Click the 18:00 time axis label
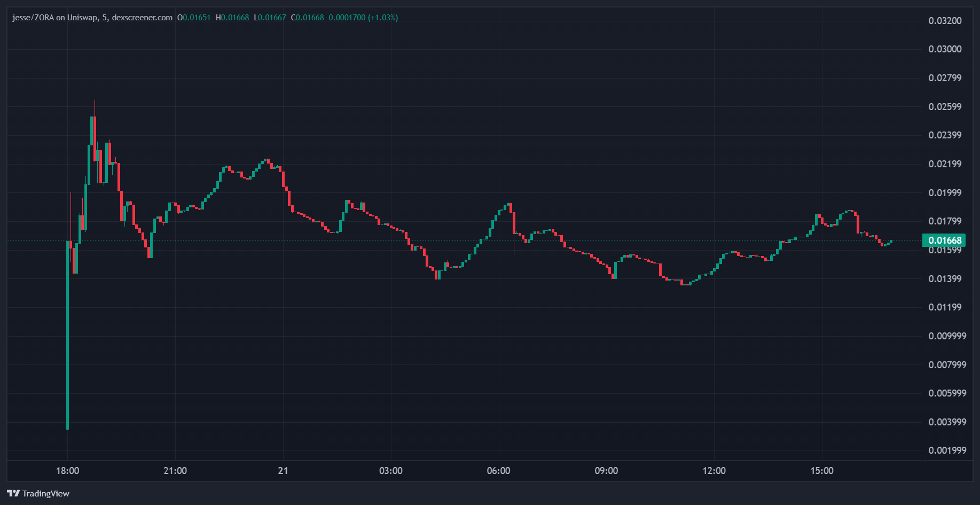Viewport: 980px width, 505px height. (67, 471)
